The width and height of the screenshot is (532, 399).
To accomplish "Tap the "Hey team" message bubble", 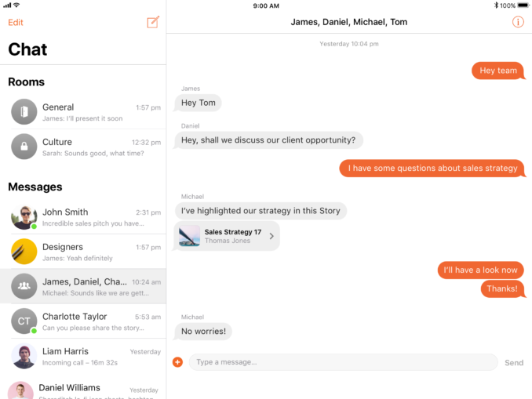I will point(497,71).
